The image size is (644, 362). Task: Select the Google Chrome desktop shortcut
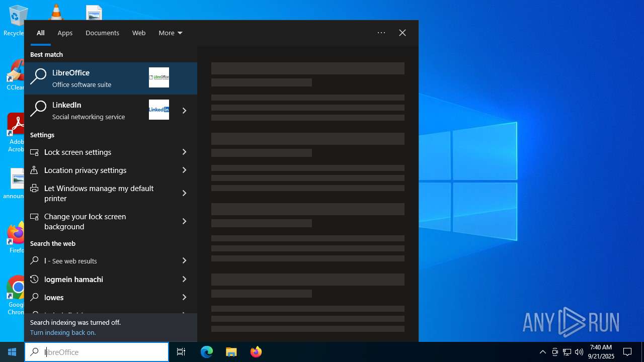pos(15,296)
